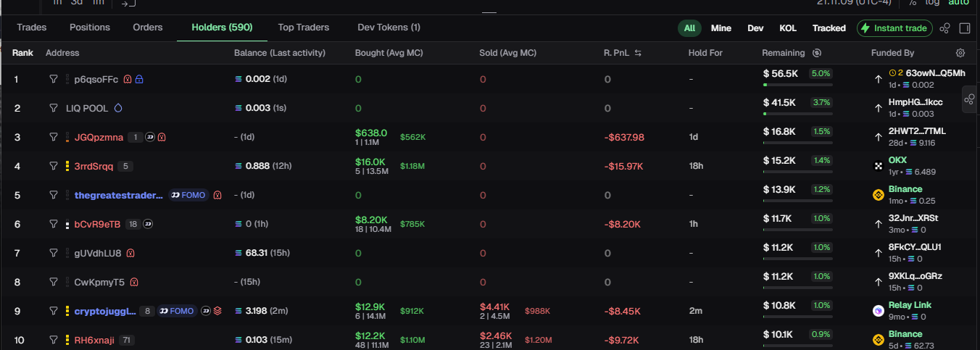980x350 pixels.
Task: Select the Mine holders filter
Action: point(721,28)
